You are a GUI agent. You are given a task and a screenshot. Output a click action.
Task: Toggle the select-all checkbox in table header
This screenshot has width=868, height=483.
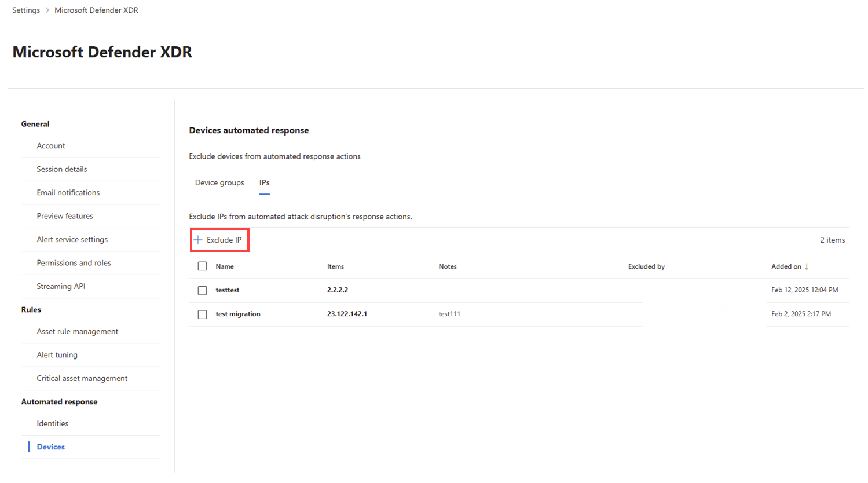pyautogui.click(x=202, y=266)
